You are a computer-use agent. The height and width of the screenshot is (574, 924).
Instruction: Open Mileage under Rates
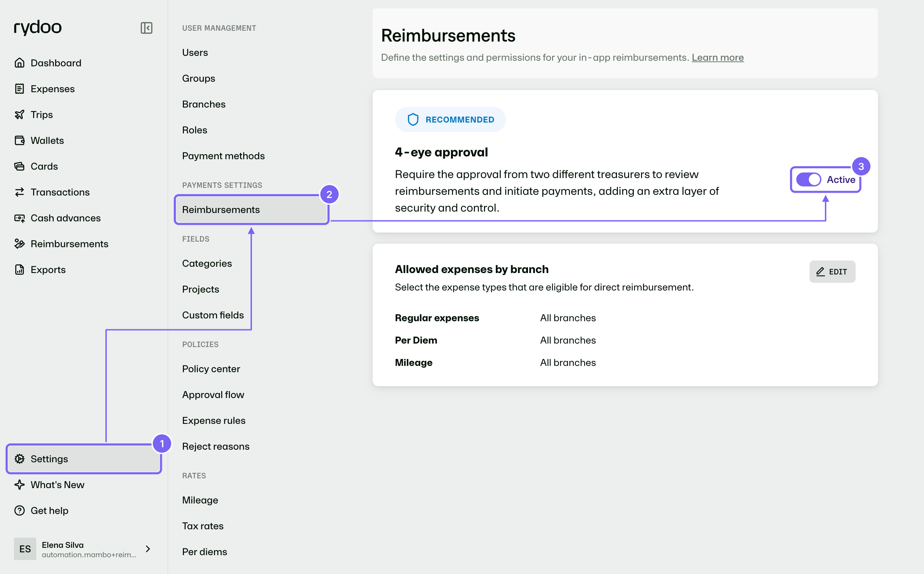pos(200,500)
